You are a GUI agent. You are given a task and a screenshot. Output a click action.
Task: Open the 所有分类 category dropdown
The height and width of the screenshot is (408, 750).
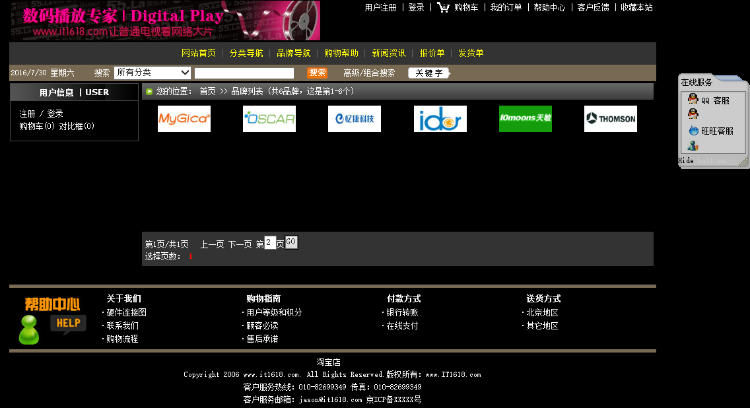point(153,73)
